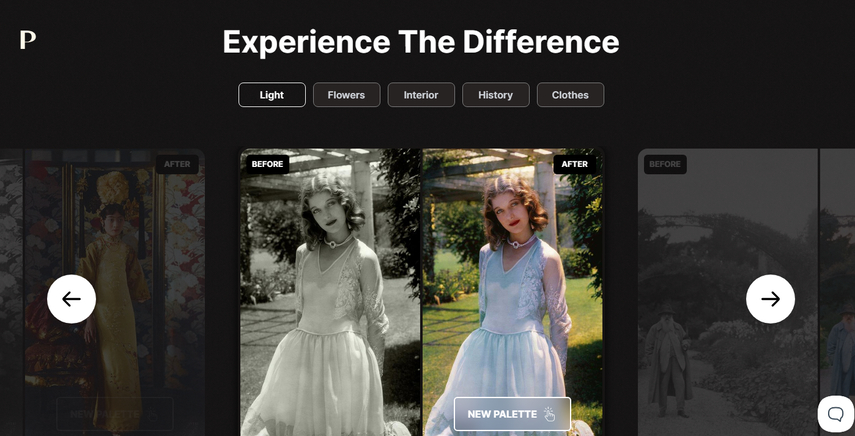This screenshot has width=855, height=436.
Task: Switch to the Interior tab
Action: [x=421, y=95]
